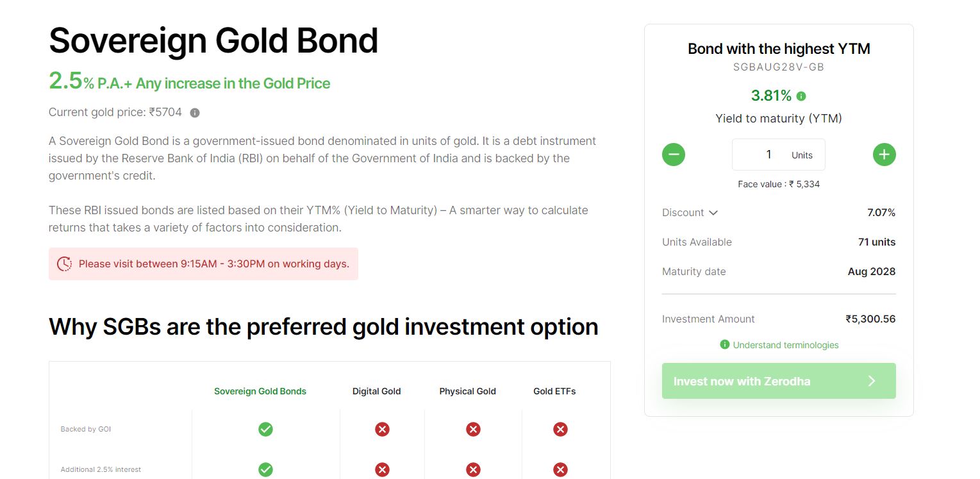The width and height of the screenshot is (980, 479).
Task: Open the Understand terminologies link
Action: pyautogui.click(x=785, y=345)
